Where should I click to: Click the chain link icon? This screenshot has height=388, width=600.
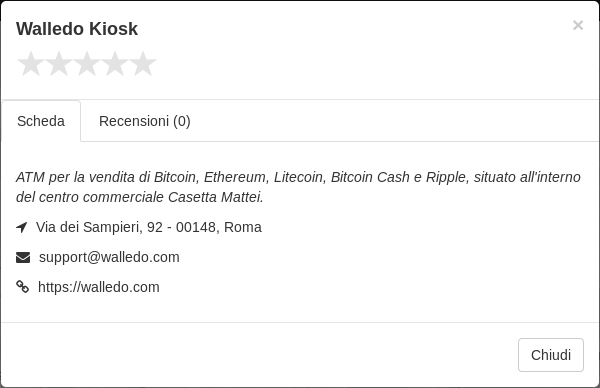tap(23, 287)
